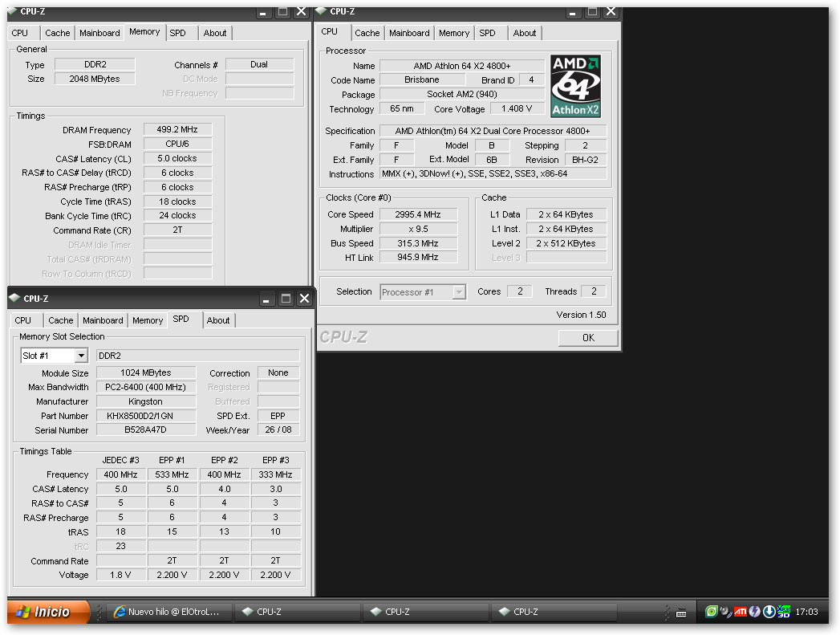
Task: Maximize the CPU-Z window showing the SPD tab
Action: point(286,299)
